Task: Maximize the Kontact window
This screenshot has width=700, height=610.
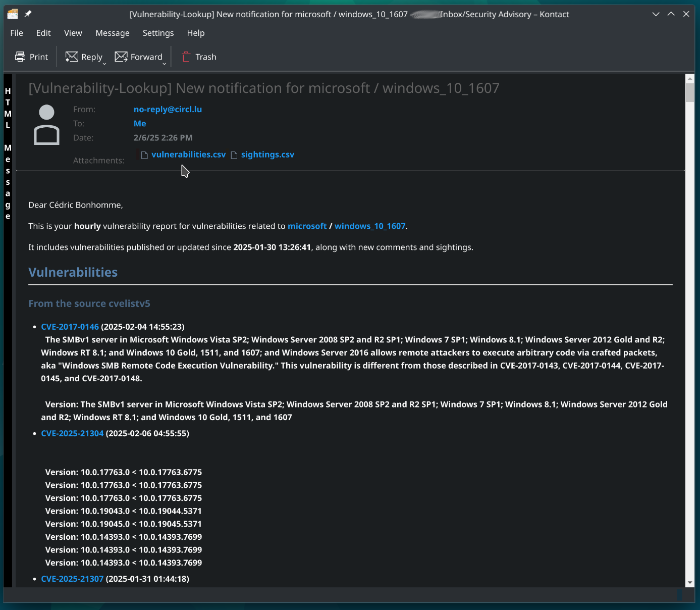Action: (671, 14)
